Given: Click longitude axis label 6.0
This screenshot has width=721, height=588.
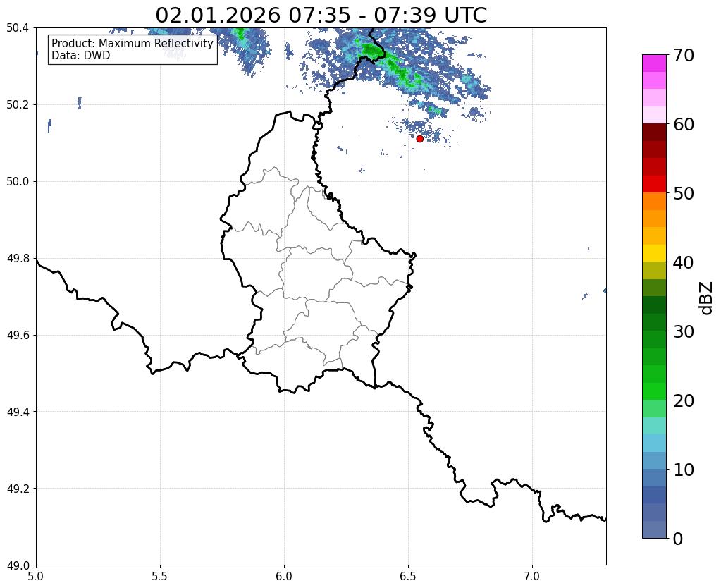Looking at the screenshot, I should point(284,576).
